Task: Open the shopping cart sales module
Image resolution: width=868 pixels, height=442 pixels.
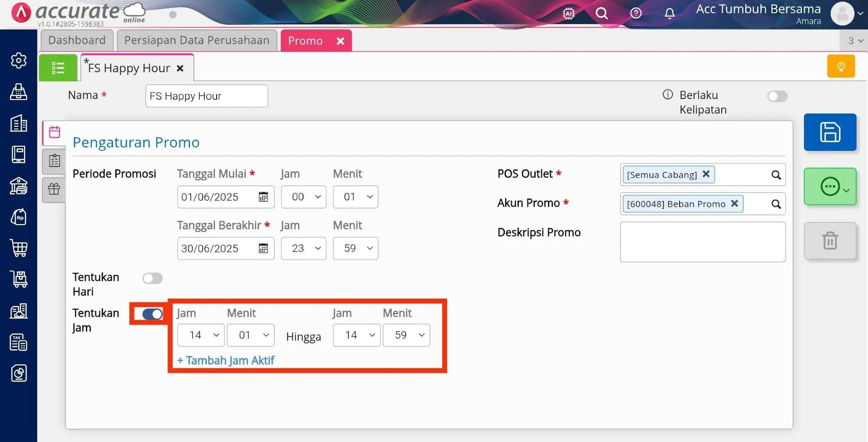Action: point(19,248)
